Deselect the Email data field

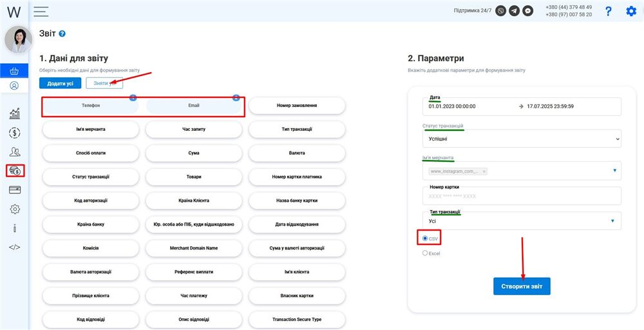coord(194,106)
